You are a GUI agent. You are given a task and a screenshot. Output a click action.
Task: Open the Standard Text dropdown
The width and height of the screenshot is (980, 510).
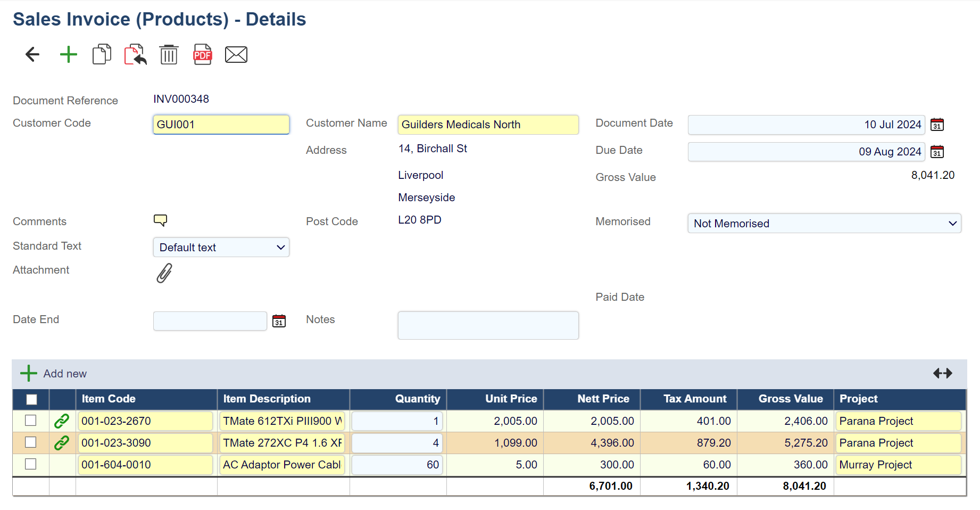coord(221,248)
